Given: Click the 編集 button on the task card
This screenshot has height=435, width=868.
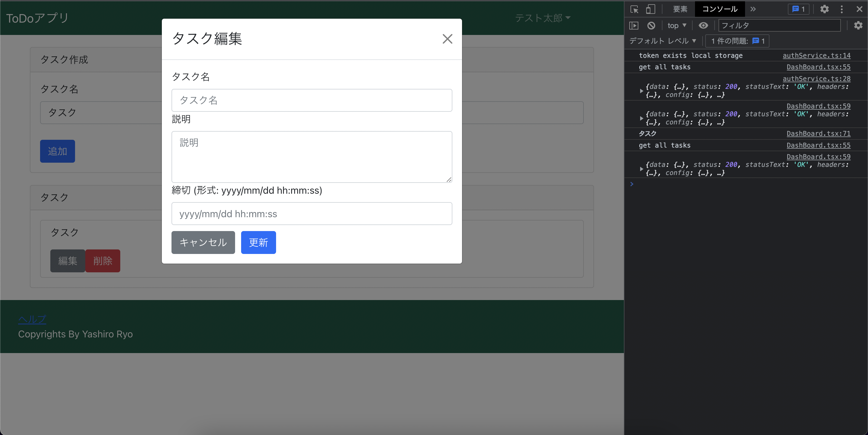Looking at the screenshot, I should [68, 261].
